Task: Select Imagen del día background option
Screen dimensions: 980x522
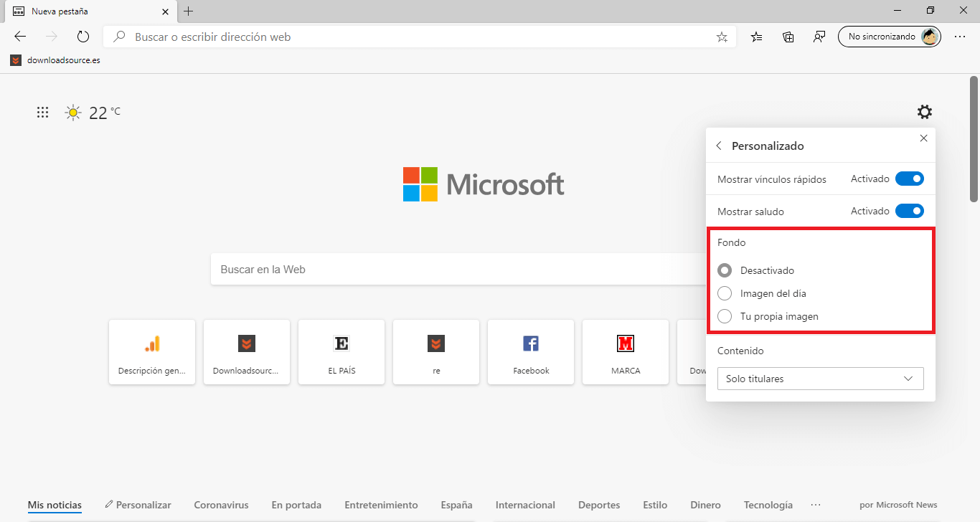Action: [x=762, y=293]
